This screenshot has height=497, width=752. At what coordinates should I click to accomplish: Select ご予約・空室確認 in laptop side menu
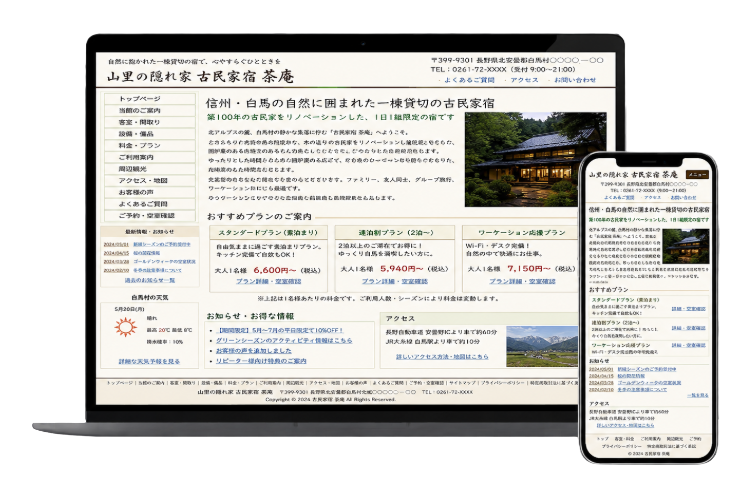coord(150,215)
